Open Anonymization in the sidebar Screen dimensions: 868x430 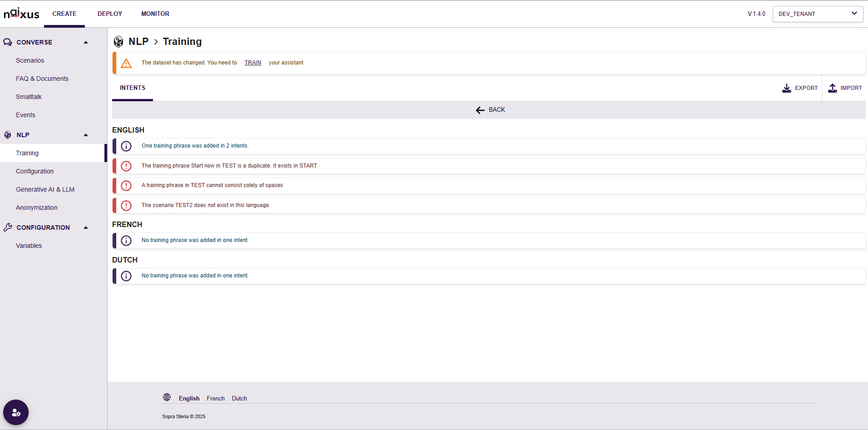coord(37,208)
